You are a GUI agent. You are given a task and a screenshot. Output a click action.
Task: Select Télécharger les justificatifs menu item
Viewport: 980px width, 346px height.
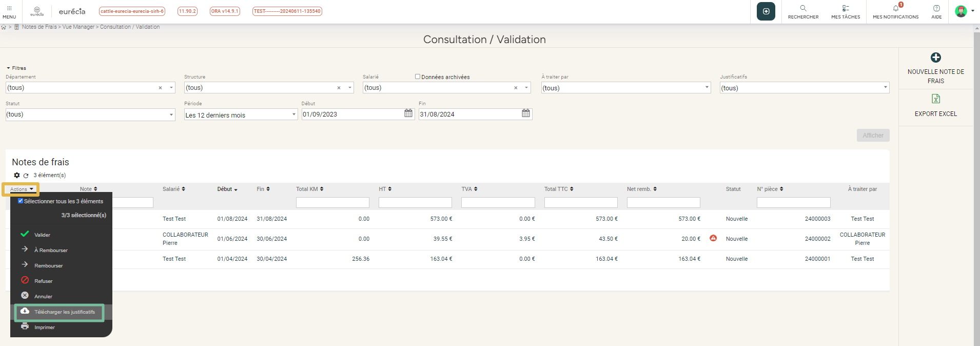pyautogui.click(x=64, y=312)
